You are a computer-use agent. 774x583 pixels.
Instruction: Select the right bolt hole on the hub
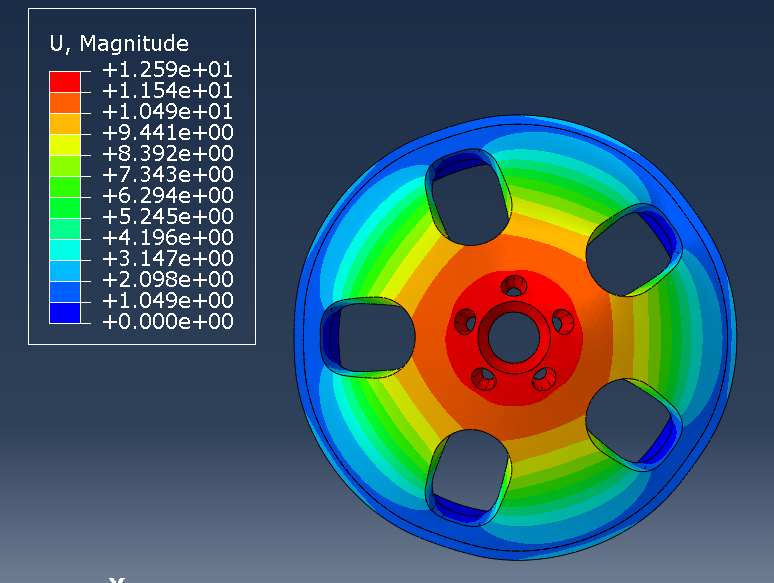pos(563,321)
